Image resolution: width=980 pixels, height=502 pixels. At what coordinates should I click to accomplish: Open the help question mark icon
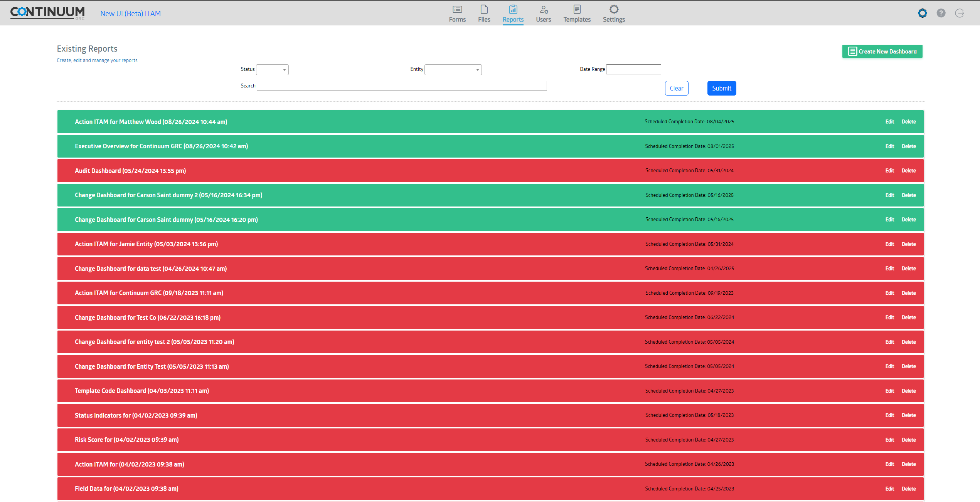click(941, 13)
